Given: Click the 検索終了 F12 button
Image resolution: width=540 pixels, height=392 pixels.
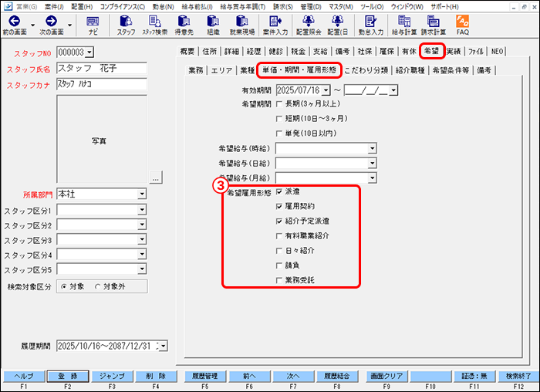Looking at the screenshot, I should click(x=518, y=376).
